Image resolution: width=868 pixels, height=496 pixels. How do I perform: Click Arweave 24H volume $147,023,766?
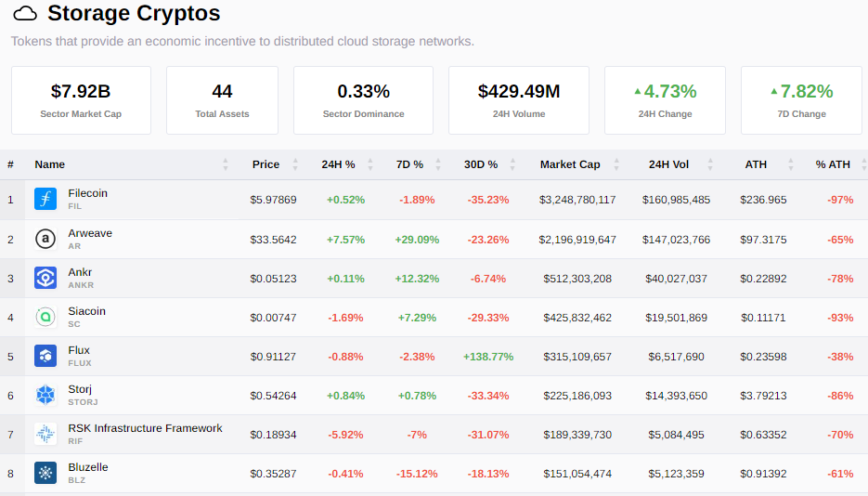676,240
